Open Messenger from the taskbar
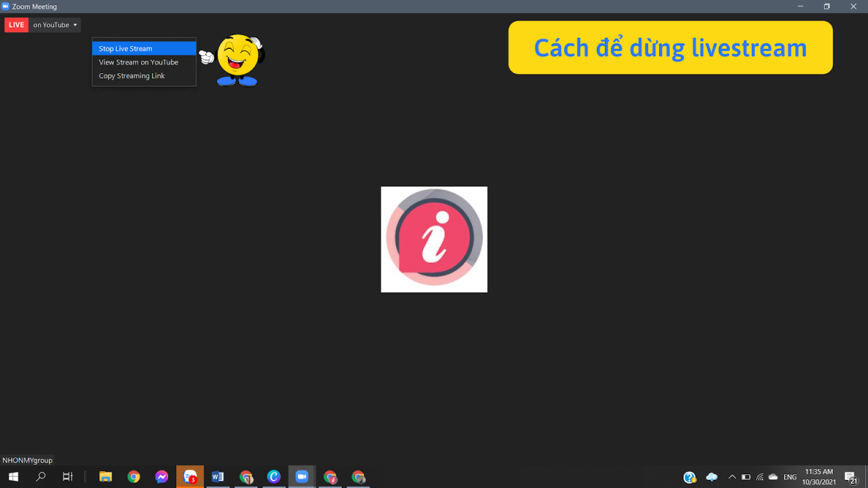The image size is (868, 488). tap(161, 476)
